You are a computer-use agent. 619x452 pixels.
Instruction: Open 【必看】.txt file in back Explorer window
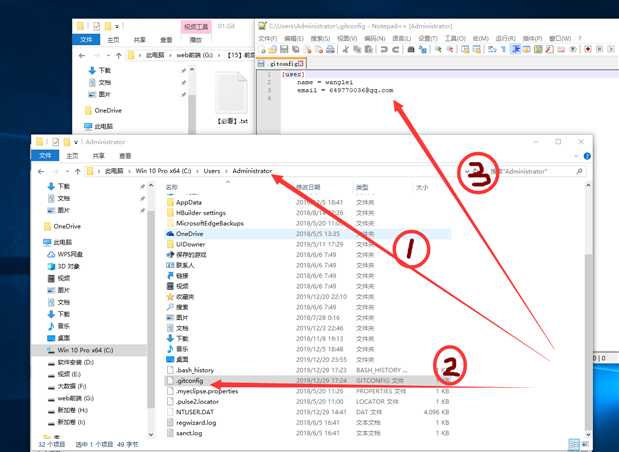[x=232, y=99]
